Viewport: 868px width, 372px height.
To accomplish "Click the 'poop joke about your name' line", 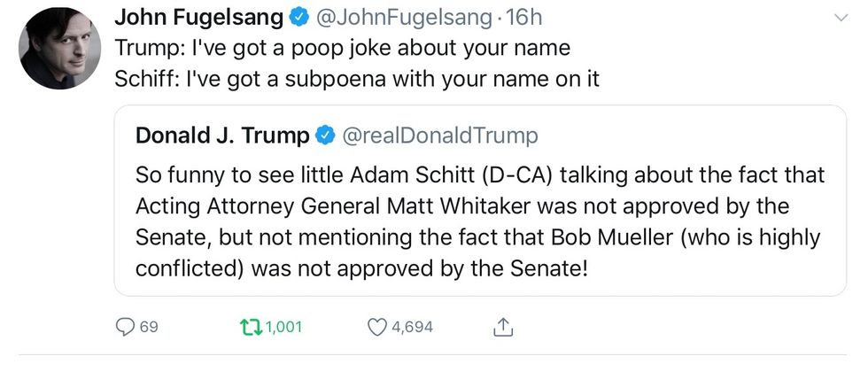I will (343, 48).
